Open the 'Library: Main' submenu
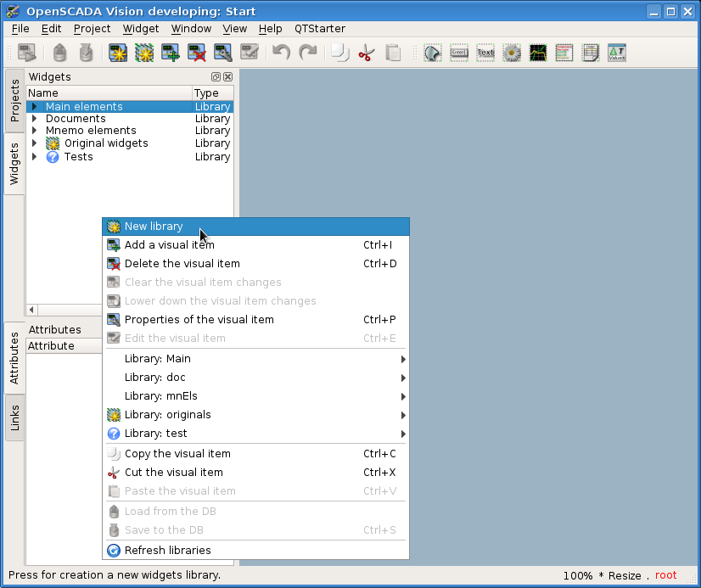 coord(255,359)
